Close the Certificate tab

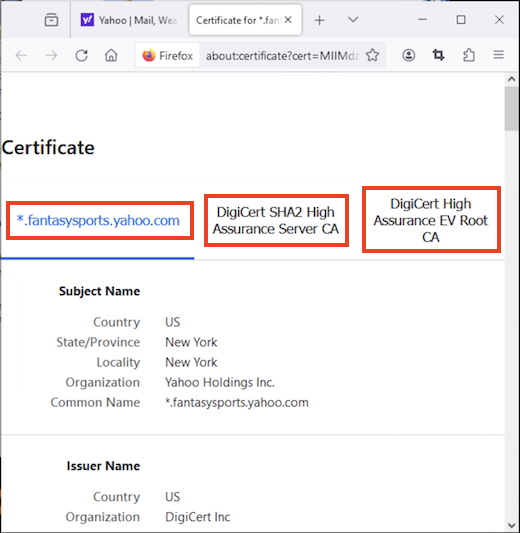(288, 20)
